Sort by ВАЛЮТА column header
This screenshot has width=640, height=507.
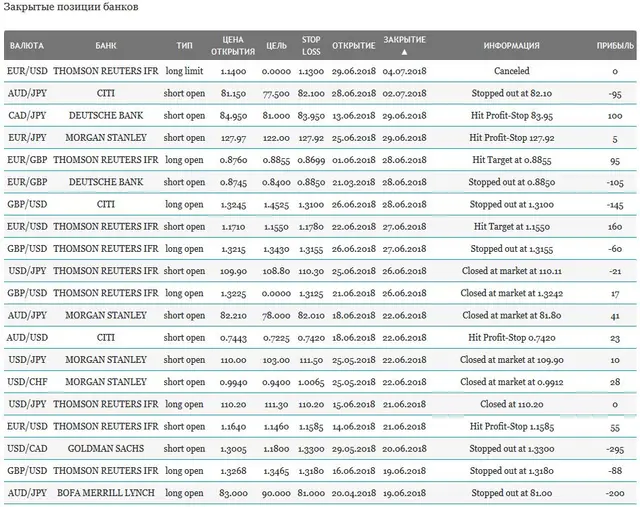tap(27, 46)
